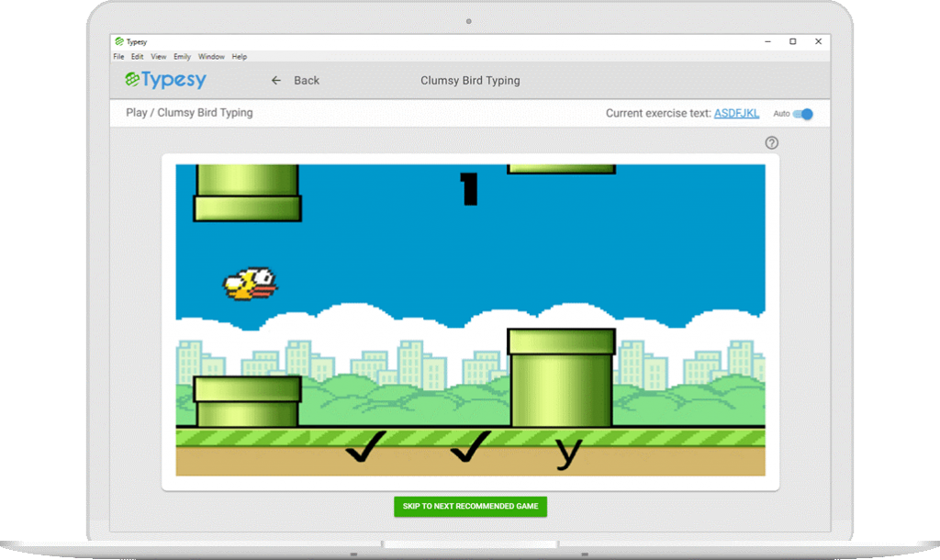The height and width of the screenshot is (560, 940).
Task: Toggle the Auto switch off
Action: point(802,114)
